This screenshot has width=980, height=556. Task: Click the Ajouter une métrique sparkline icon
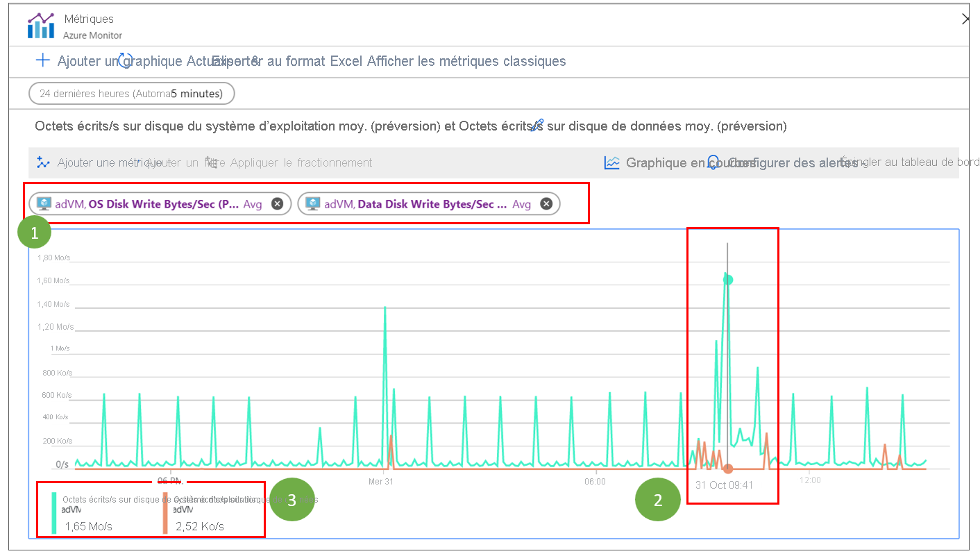(43, 162)
